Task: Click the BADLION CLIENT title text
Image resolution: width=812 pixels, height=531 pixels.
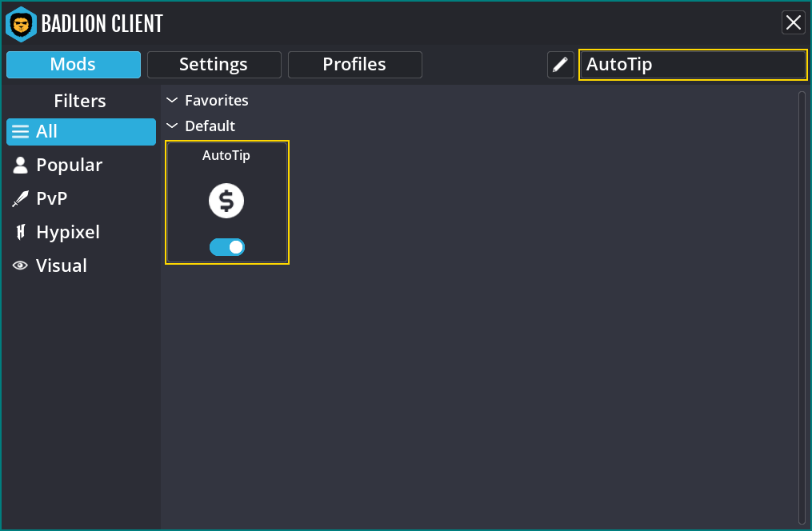Action: point(102,24)
